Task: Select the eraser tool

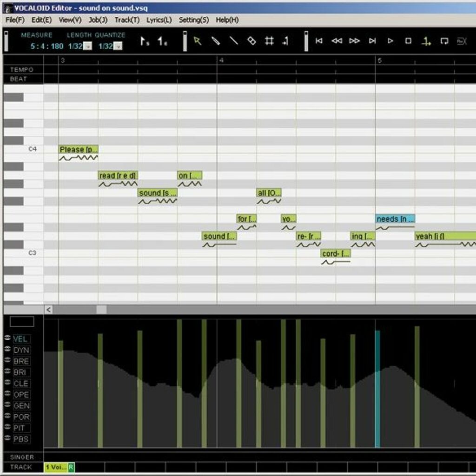Action: click(251, 41)
